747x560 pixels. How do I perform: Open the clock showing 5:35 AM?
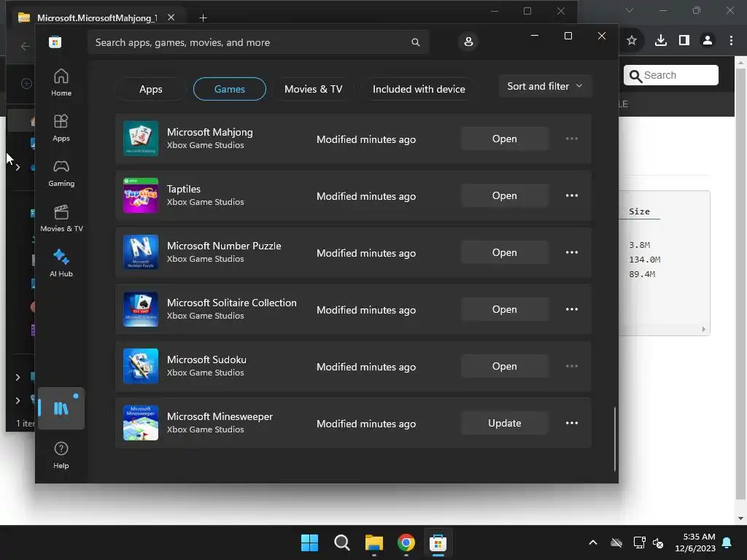pyautogui.click(x=695, y=542)
